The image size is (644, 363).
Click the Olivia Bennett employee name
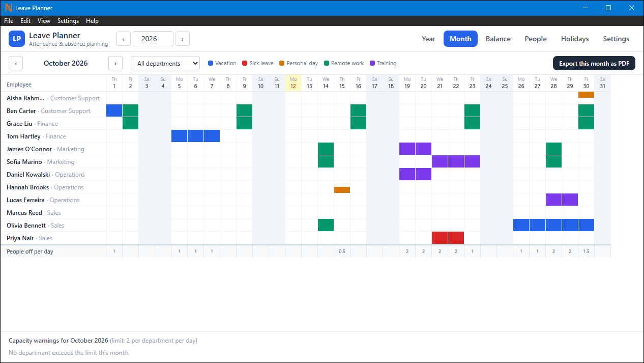click(26, 226)
